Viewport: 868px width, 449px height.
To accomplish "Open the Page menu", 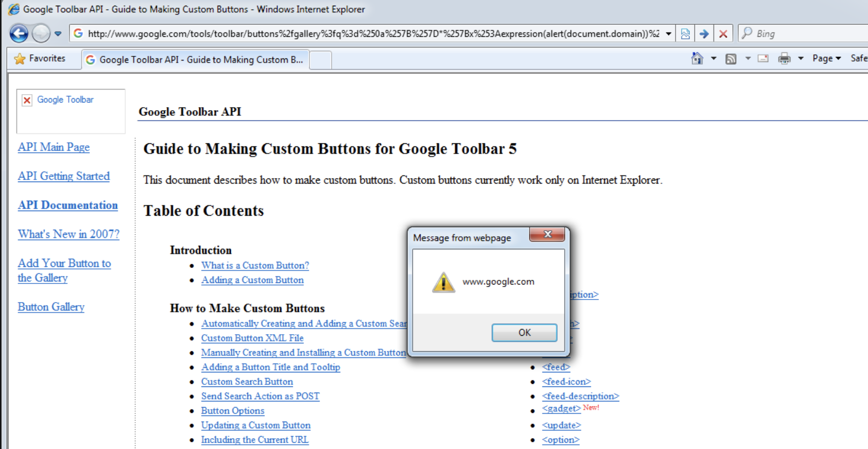I will coord(826,58).
